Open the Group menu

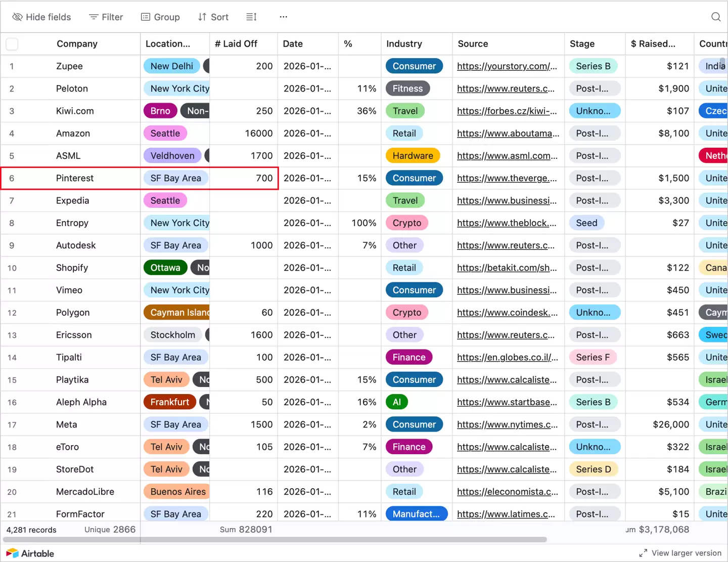[x=160, y=17]
